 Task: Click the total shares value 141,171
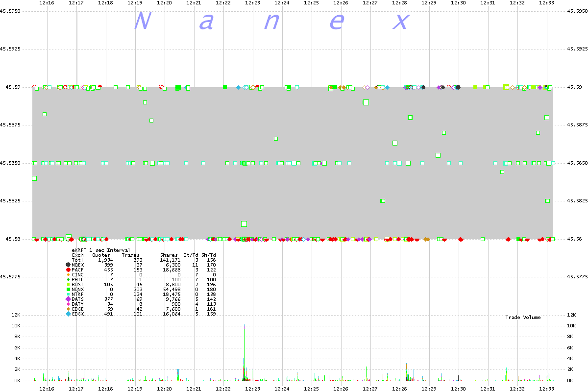click(x=171, y=260)
